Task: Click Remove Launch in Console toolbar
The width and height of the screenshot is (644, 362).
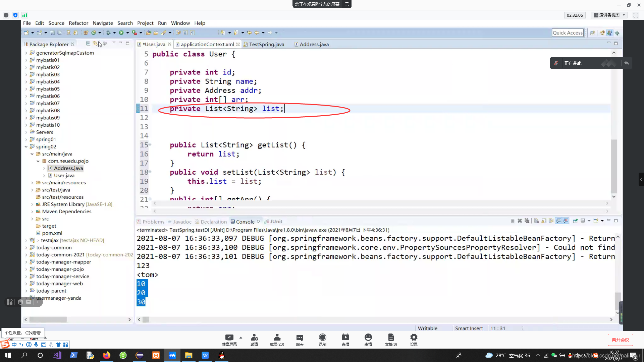Action: [x=520, y=221]
